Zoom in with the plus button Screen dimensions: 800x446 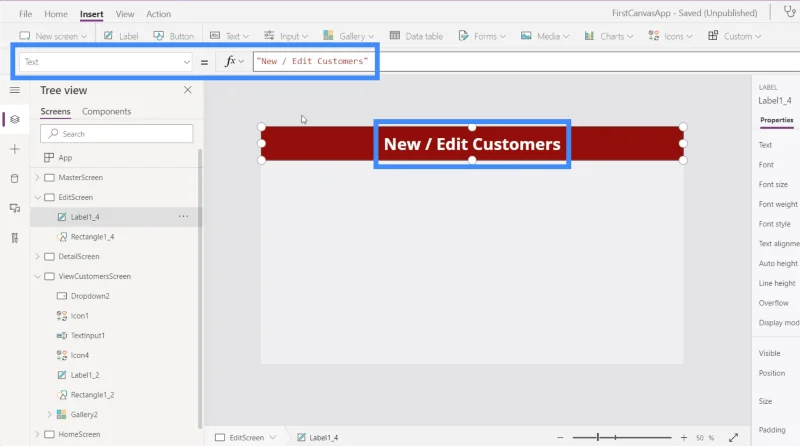click(684, 437)
